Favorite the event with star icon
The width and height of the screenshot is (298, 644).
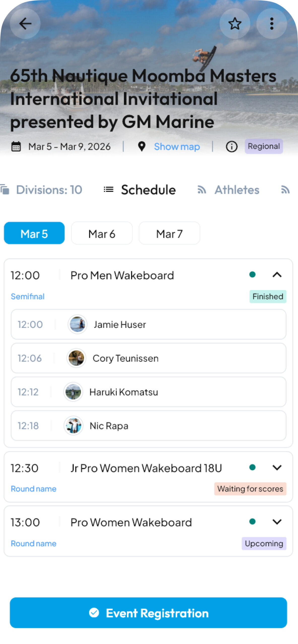pos(235,24)
